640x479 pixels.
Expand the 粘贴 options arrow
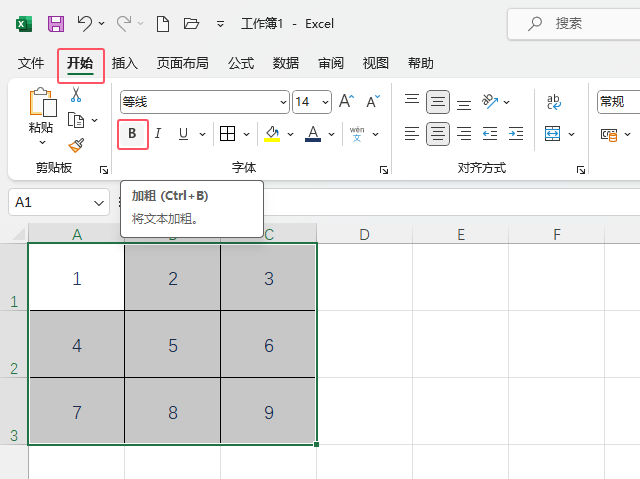pyautogui.click(x=42, y=142)
